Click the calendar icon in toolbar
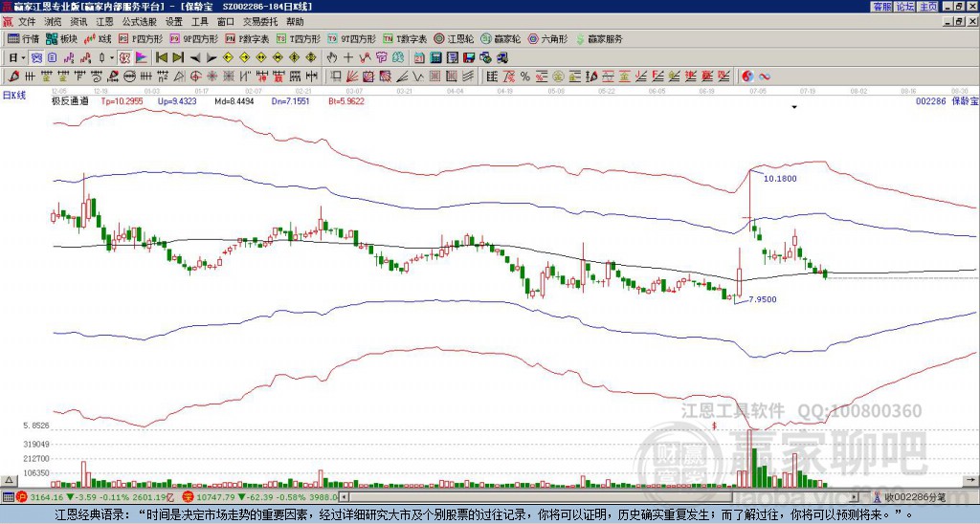The image size is (980, 524). pyautogui.click(x=419, y=58)
